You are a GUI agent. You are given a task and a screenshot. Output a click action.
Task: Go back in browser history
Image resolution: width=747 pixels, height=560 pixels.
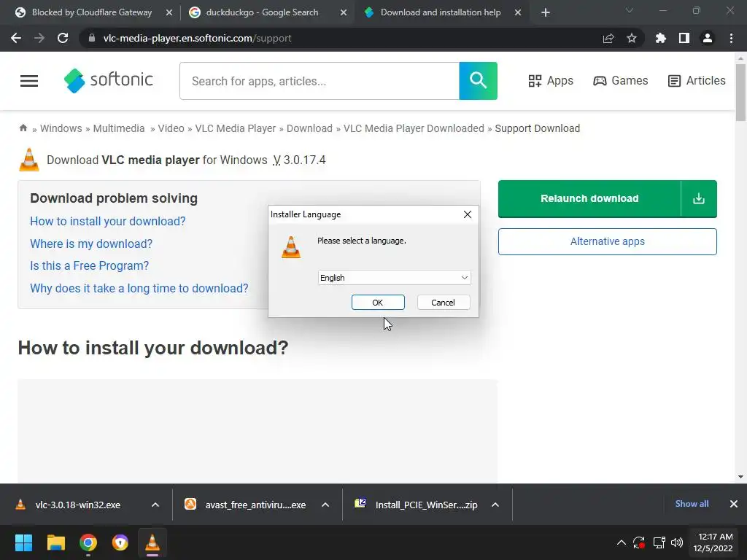tap(16, 38)
